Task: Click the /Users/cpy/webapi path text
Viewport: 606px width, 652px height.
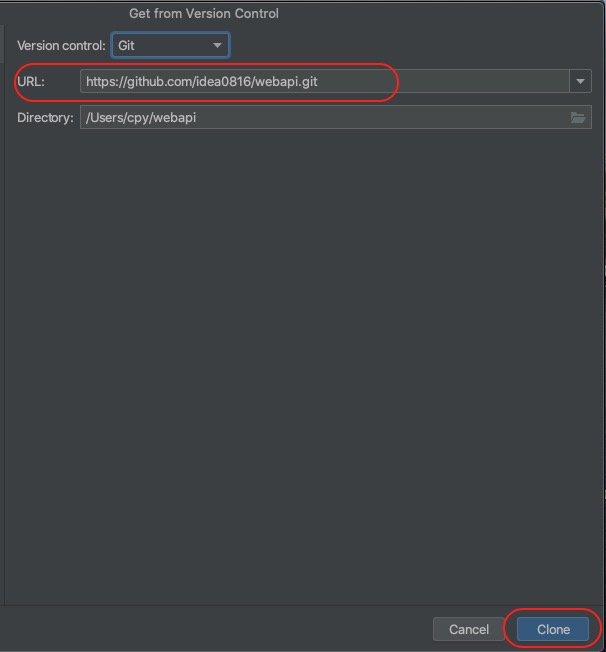Action: click(141, 118)
